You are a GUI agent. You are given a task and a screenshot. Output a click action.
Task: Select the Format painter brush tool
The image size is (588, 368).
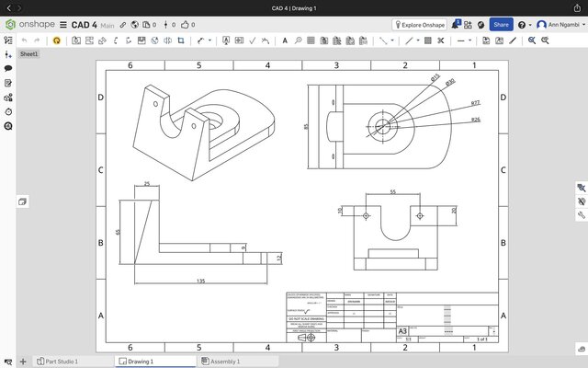513,40
